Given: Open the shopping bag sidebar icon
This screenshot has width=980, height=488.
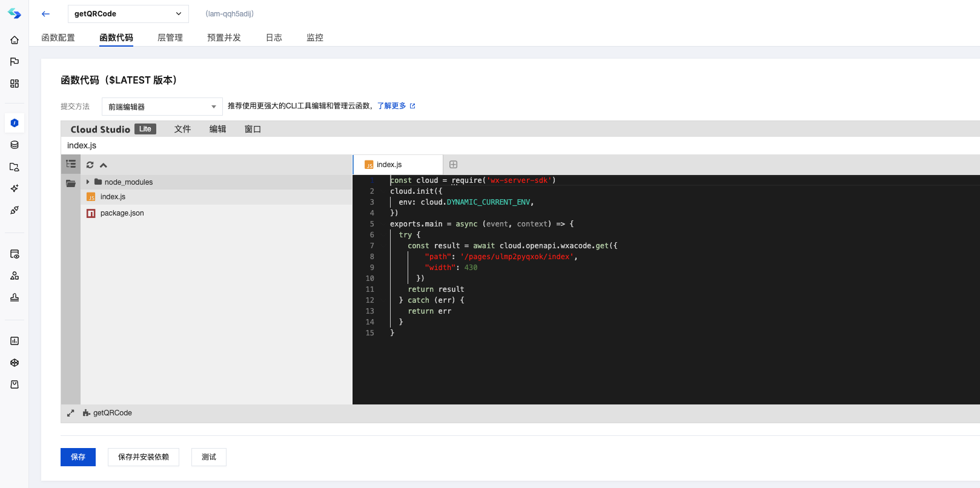Looking at the screenshot, I should pos(15,384).
